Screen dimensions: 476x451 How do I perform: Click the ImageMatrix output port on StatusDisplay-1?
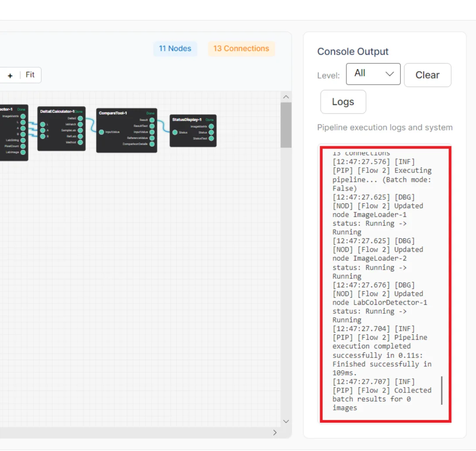pyautogui.click(x=211, y=127)
